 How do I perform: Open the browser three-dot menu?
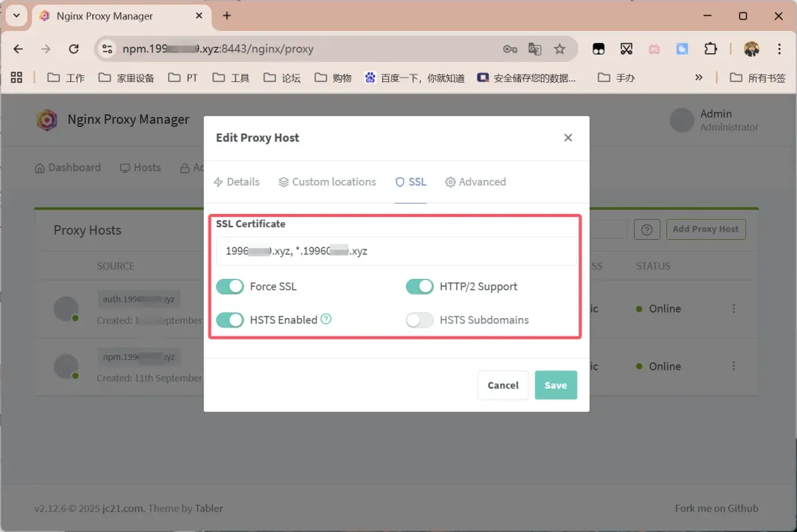779,49
